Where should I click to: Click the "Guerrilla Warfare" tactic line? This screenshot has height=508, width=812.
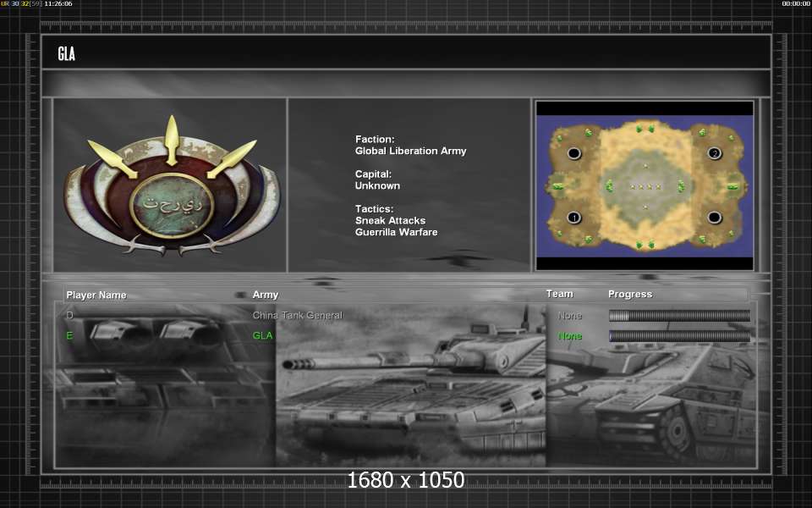click(396, 232)
